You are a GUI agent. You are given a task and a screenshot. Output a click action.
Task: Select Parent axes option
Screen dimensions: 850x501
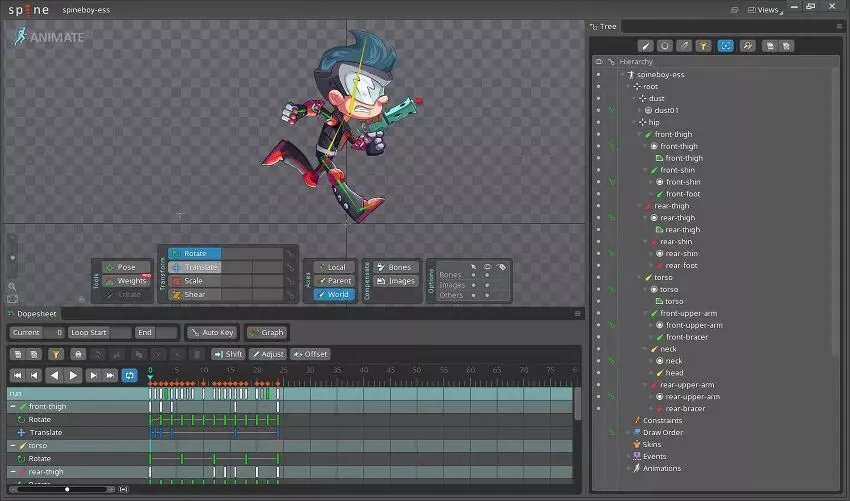[x=334, y=281]
